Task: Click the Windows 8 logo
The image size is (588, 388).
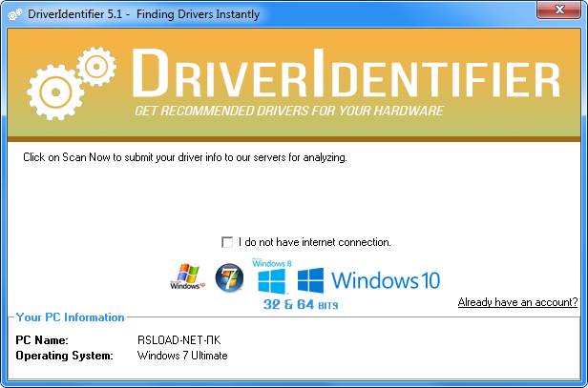Action: [x=272, y=276]
